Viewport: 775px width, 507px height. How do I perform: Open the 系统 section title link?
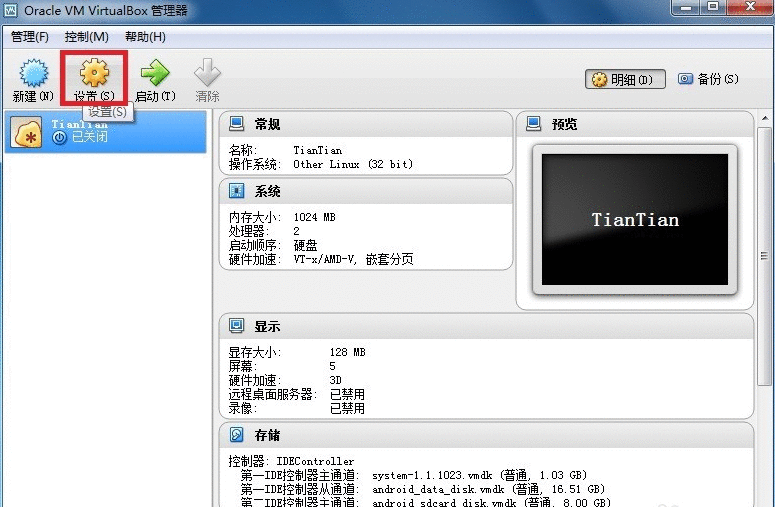pyautogui.click(x=267, y=191)
